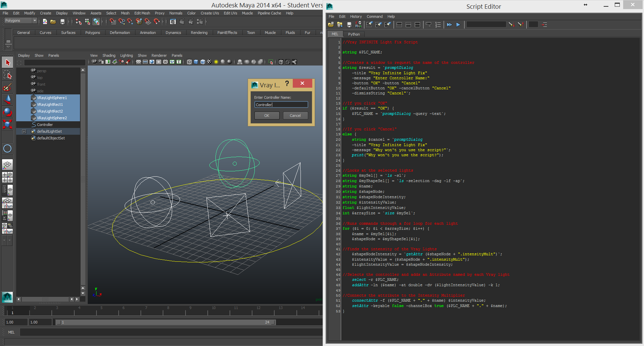Click Save Script to Shelf icon

click(x=358, y=25)
